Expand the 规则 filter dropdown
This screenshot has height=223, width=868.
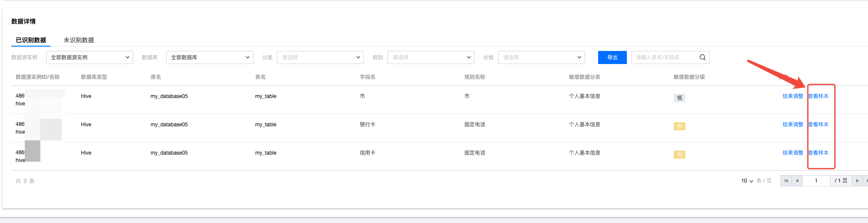click(x=431, y=57)
